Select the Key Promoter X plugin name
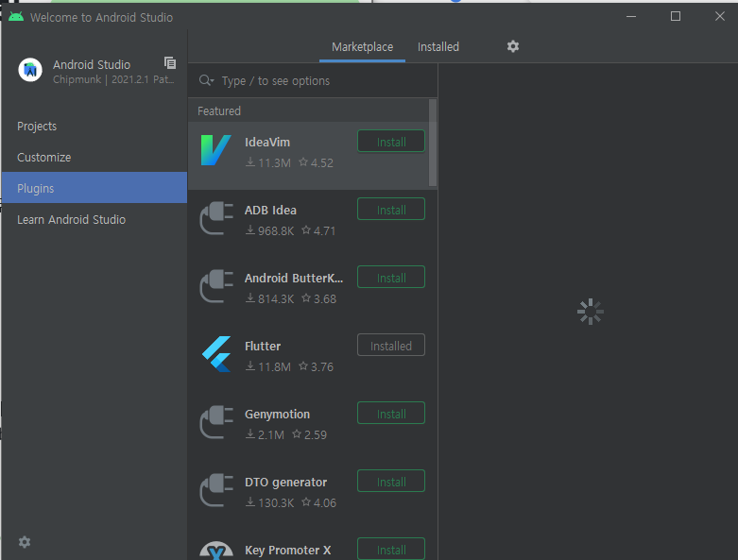The height and width of the screenshot is (560, 738). point(287,551)
